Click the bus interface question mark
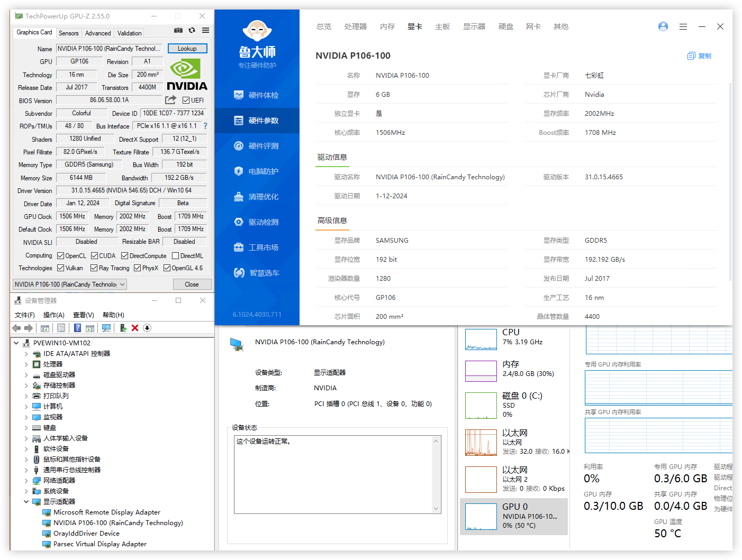This screenshot has width=742, height=560. tap(205, 126)
